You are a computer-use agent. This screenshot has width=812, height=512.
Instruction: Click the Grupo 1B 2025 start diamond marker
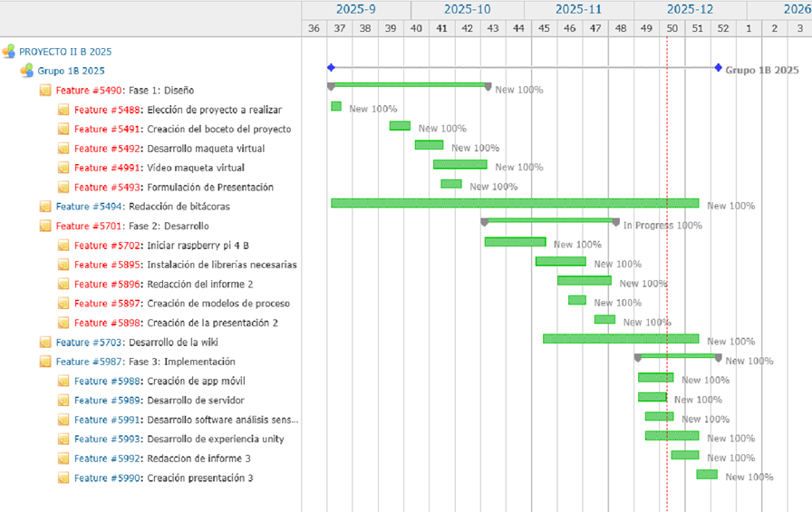click(x=331, y=68)
